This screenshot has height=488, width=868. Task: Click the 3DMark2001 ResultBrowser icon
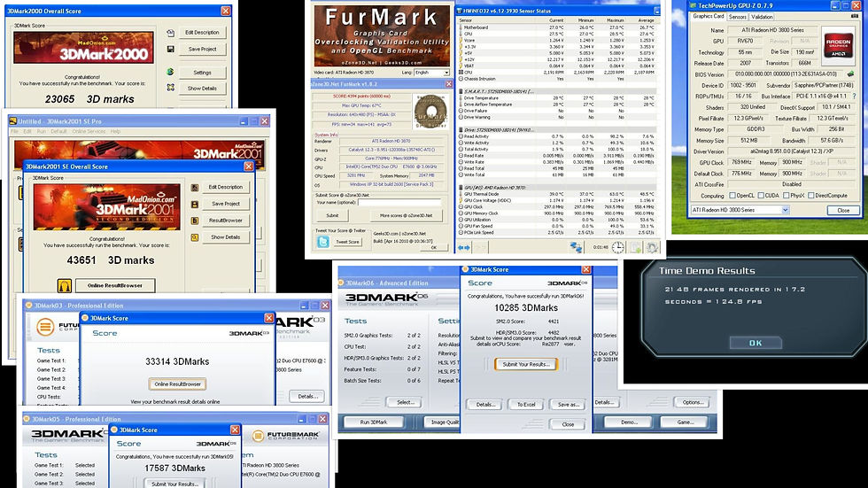tap(195, 221)
